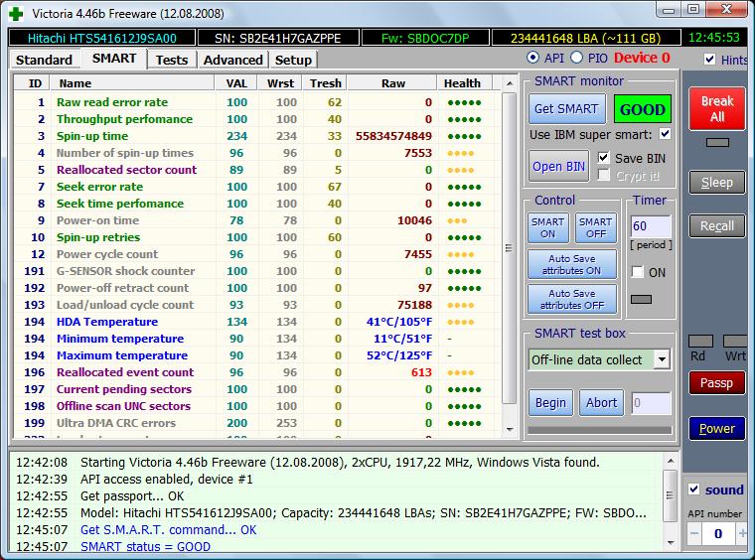Open the SMART tab
The image size is (755, 560).
click(x=114, y=59)
